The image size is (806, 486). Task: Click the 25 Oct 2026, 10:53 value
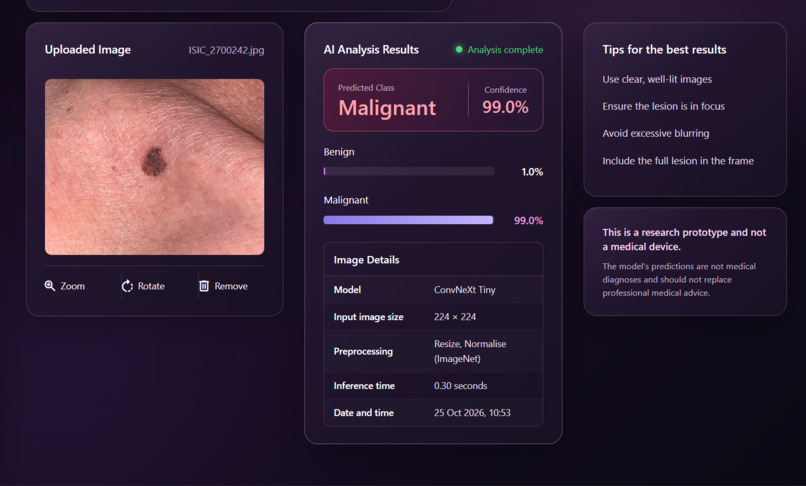[x=472, y=412]
